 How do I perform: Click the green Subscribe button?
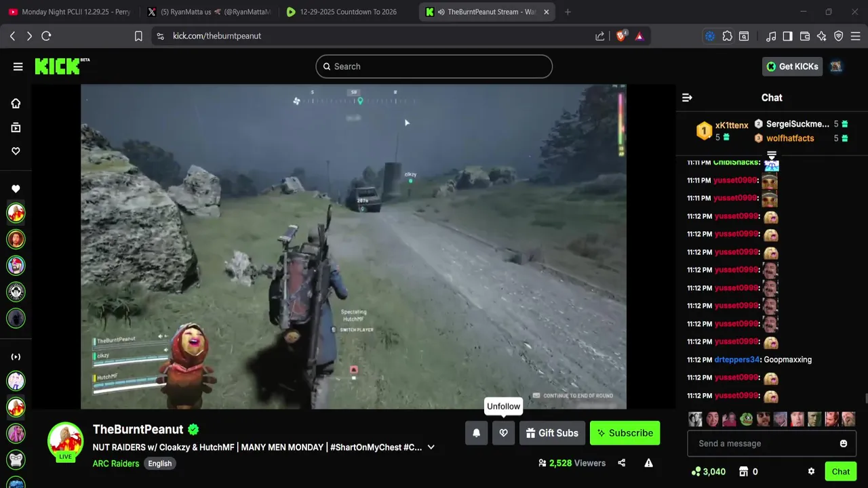coord(625,433)
